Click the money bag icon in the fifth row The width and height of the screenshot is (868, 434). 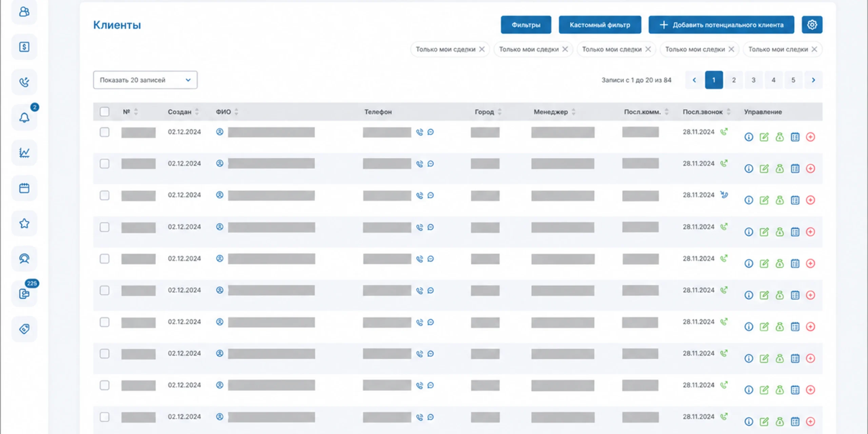[x=780, y=263]
